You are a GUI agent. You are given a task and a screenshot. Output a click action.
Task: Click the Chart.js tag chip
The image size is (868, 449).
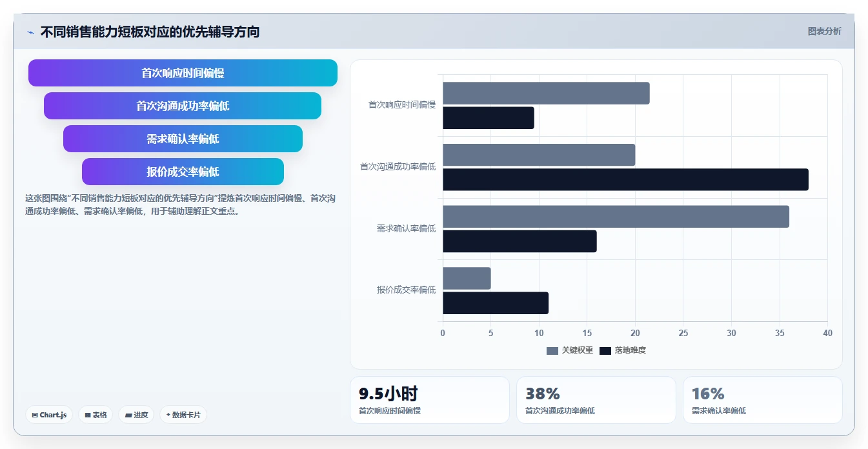(x=49, y=415)
